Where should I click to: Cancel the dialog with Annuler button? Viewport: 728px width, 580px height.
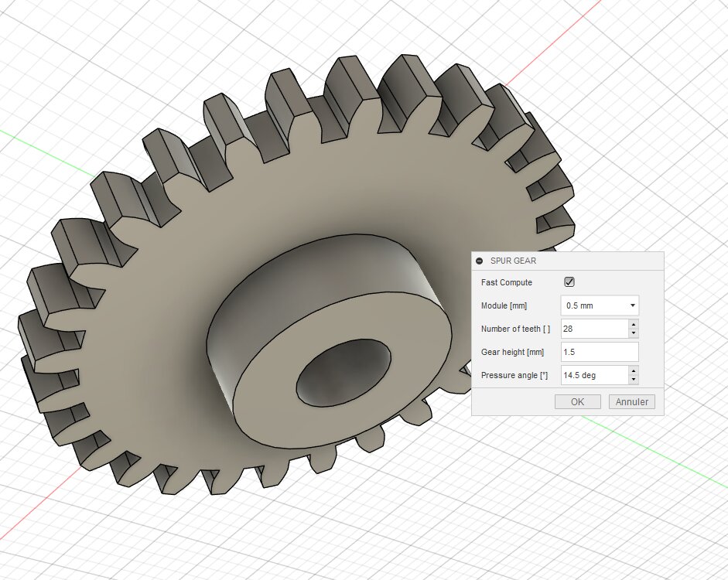[x=631, y=402]
